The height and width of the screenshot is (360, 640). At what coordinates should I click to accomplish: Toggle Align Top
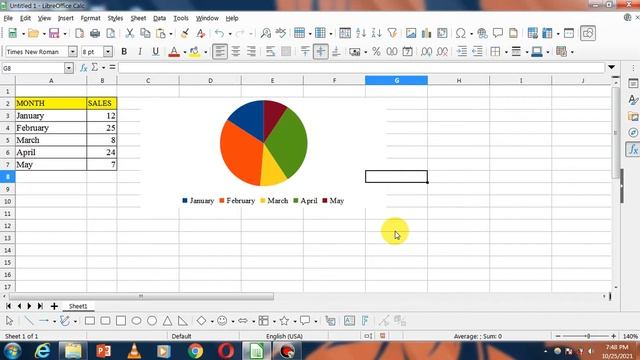tap(305, 51)
